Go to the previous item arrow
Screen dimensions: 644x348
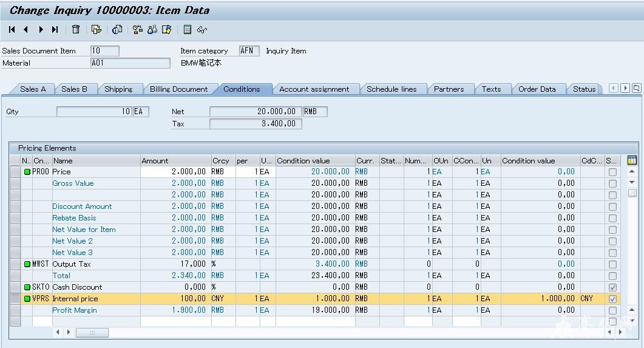pyautogui.click(x=26, y=30)
